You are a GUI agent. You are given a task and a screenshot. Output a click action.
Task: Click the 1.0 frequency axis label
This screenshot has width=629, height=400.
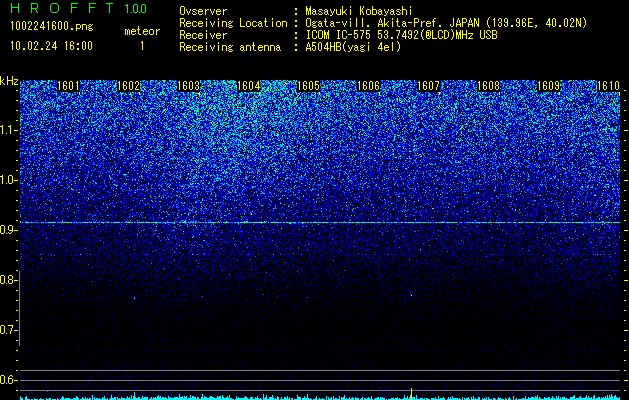click(x=9, y=181)
